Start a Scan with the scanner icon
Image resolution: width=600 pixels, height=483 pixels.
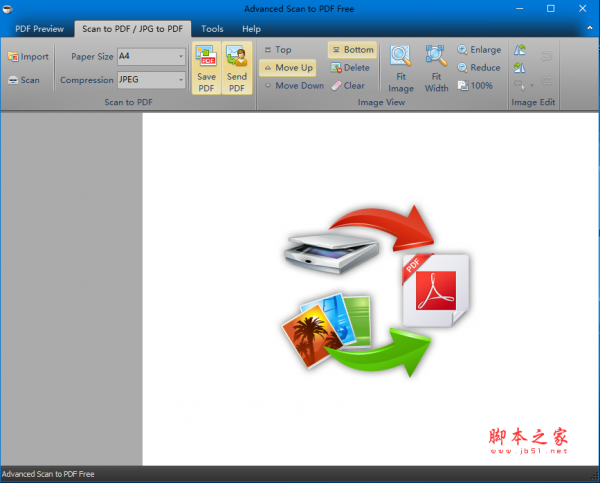(24, 80)
